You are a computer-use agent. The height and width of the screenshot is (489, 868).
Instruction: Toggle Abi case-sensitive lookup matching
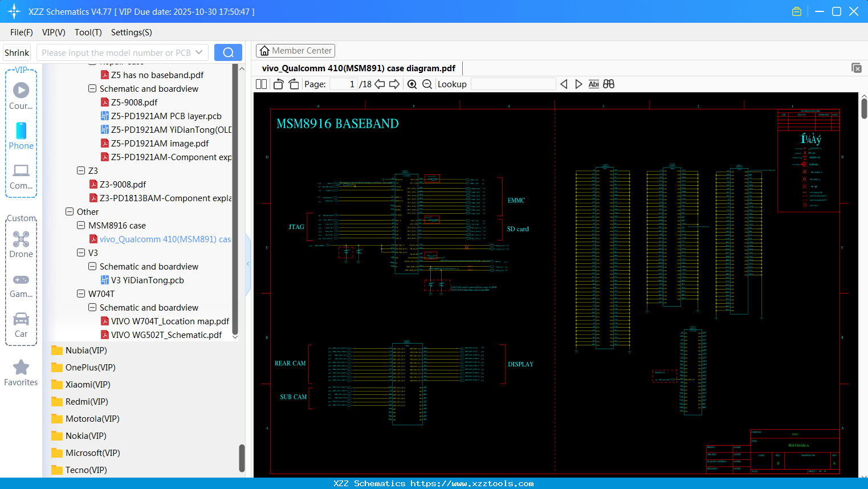(x=593, y=84)
